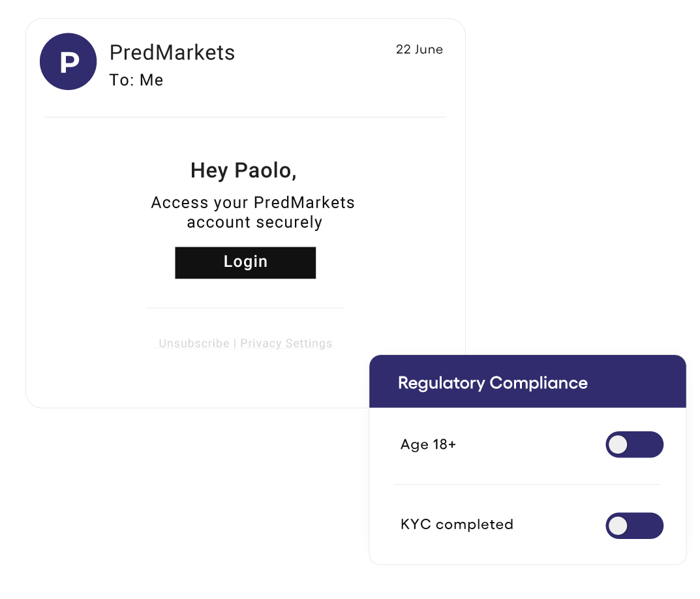Open the Privacy Settings link

pos(286,343)
